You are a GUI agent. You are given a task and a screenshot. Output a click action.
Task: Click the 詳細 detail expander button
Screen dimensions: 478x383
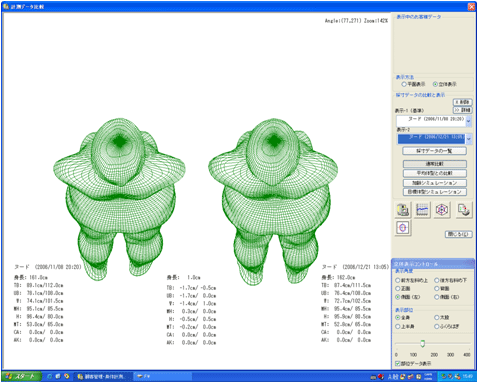point(462,110)
